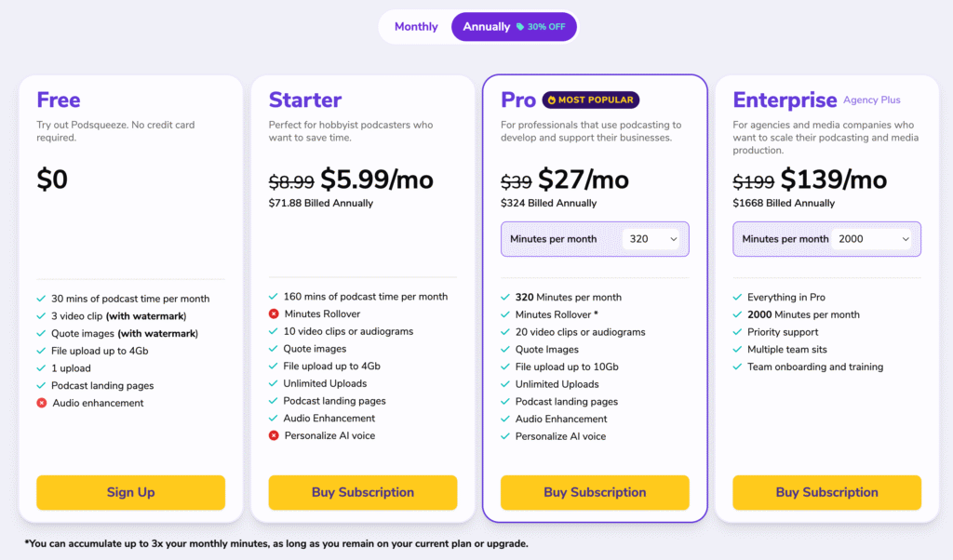
Task: Click checkmark next to File upload up to 10Gb
Action: tap(505, 367)
